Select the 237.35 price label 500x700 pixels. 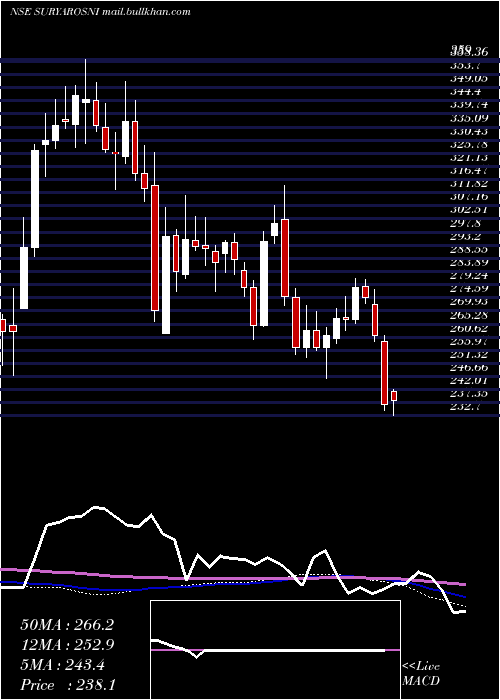468,394
